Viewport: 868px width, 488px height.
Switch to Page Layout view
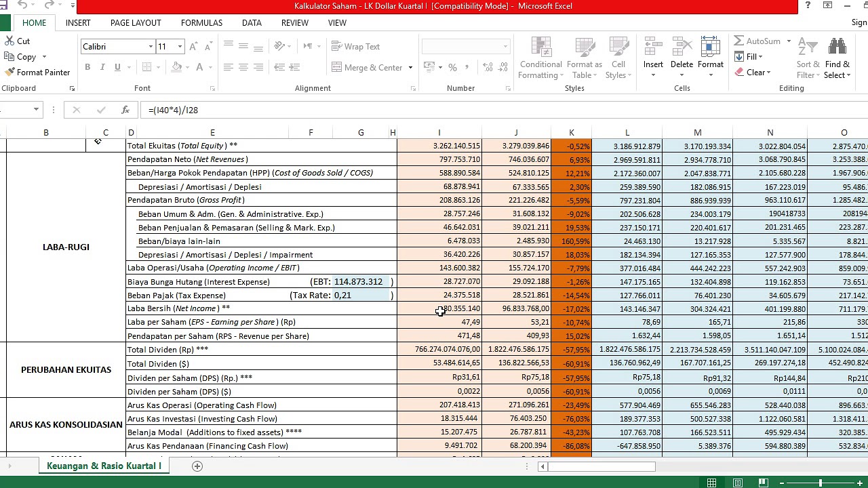tap(737, 483)
